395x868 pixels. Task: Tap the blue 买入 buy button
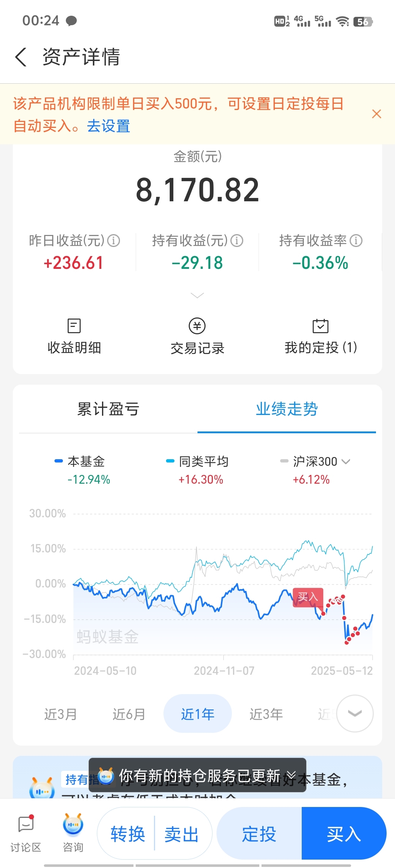point(344,834)
